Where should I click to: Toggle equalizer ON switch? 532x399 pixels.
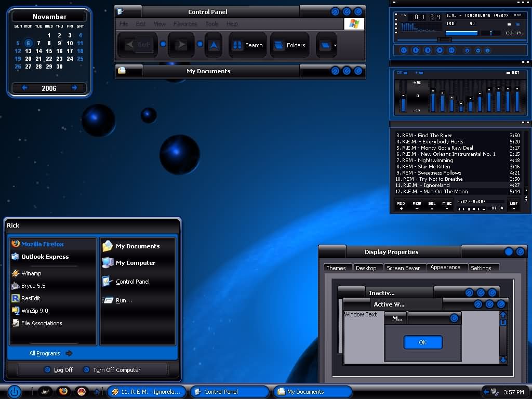(x=403, y=73)
